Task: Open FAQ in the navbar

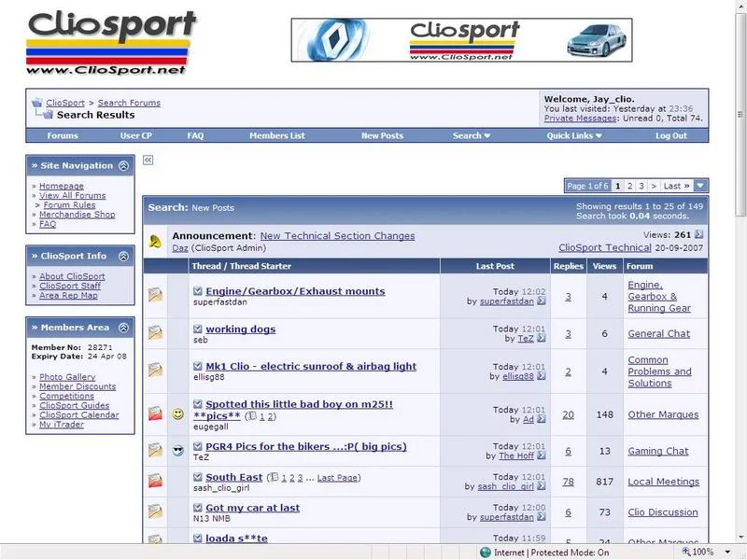Action: click(195, 135)
